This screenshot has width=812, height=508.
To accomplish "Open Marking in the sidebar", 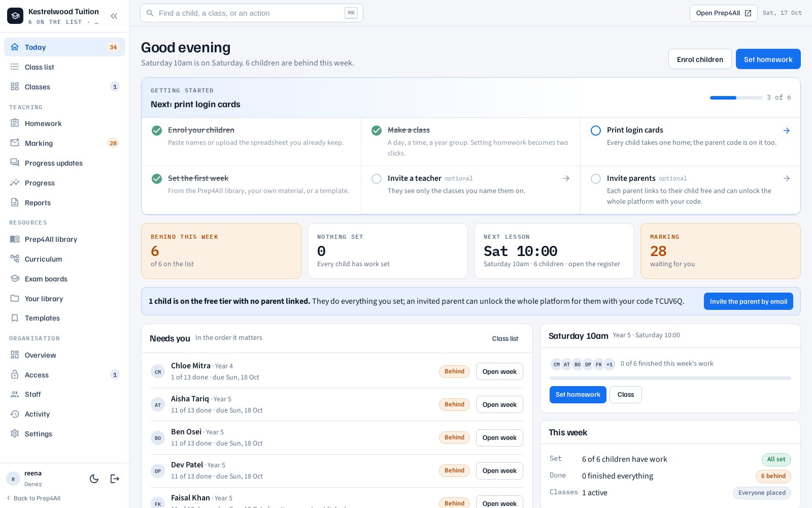I will point(64,143).
